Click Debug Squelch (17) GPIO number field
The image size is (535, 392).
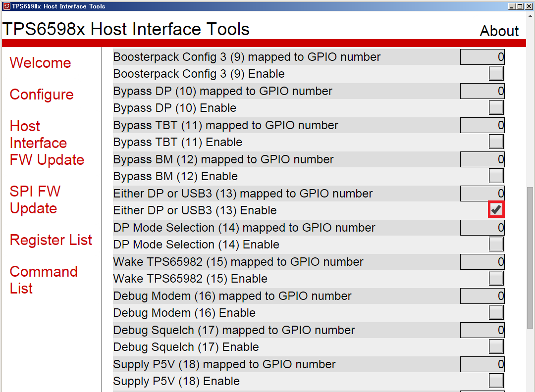482,330
